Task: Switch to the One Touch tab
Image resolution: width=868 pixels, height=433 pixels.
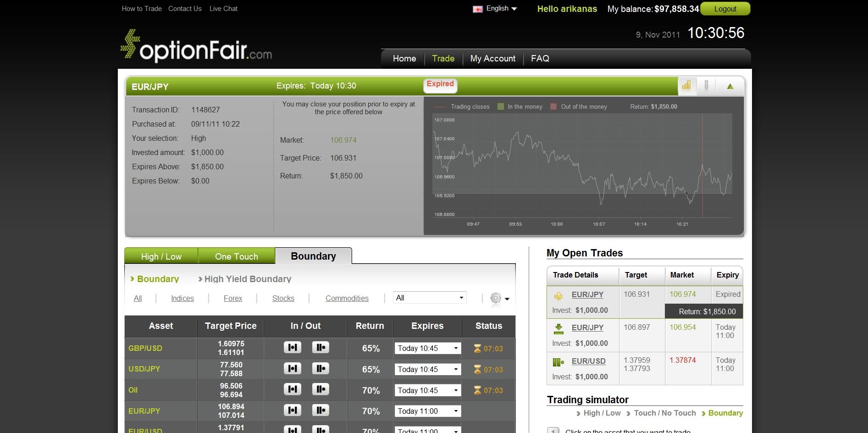Action: tap(236, 256)
